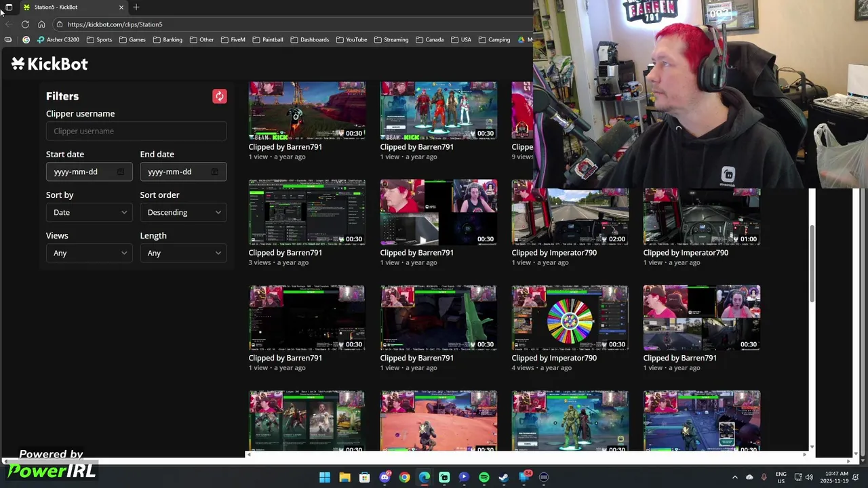Open the Banking bookmarks folder

tap(167, 40)
